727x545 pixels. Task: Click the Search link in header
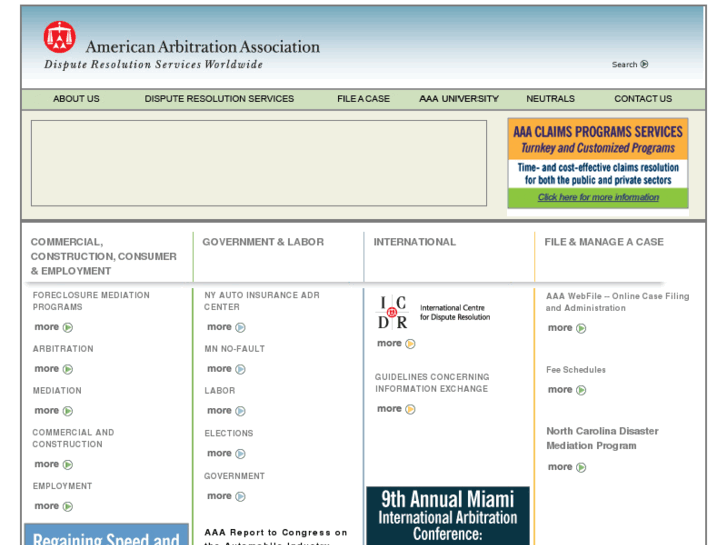point(625,64)
